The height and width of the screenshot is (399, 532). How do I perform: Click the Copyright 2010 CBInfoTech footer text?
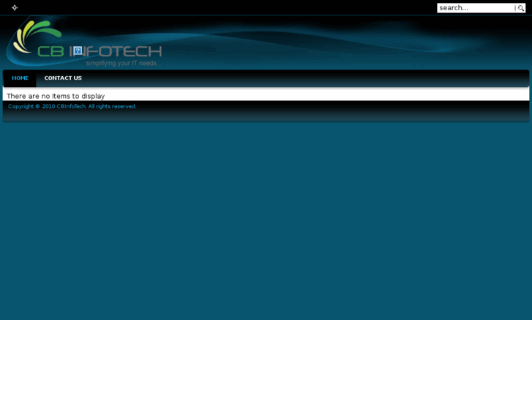[72, 106]
